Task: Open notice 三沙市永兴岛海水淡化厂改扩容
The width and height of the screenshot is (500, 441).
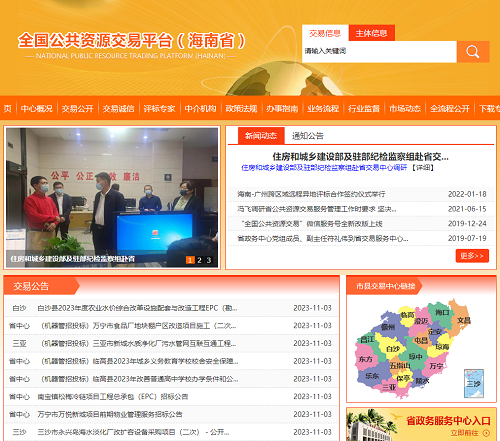Action: pos(133,432)
